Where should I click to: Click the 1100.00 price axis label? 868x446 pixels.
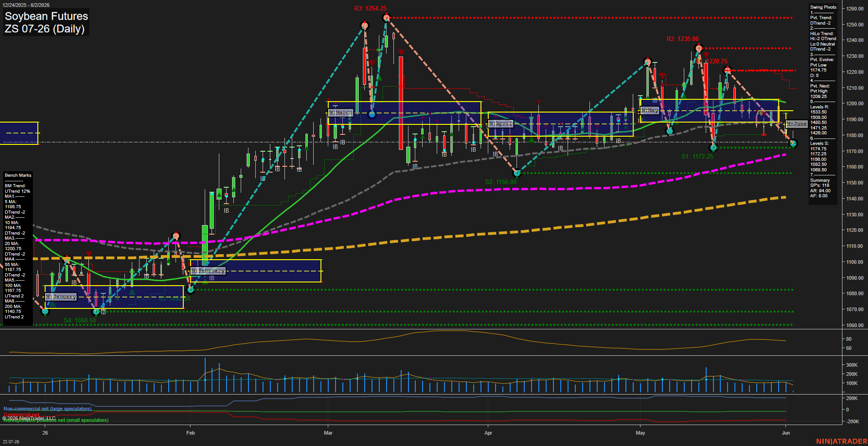854,262
